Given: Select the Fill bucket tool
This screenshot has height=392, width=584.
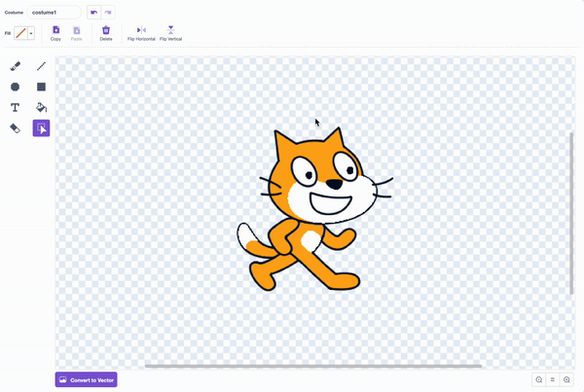Looking at the screenshot, I should (41, 107).
